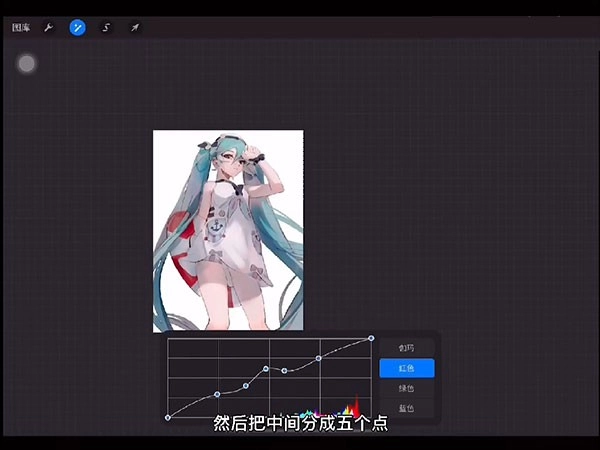Select the curve point second from right
The height and width of the screenshot is (450, 600).
click(x=319, y=357)
